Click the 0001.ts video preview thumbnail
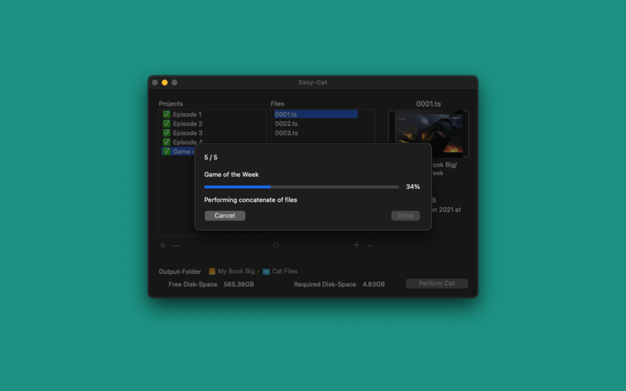This screenshot has height=391, width=626. pos(428,134)
